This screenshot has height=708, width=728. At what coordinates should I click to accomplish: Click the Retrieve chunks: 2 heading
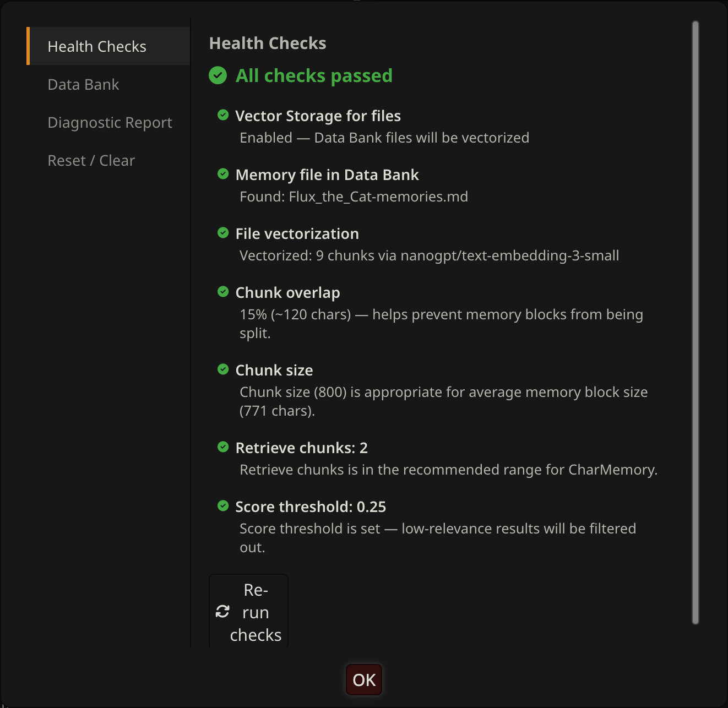tap(301, 448)
